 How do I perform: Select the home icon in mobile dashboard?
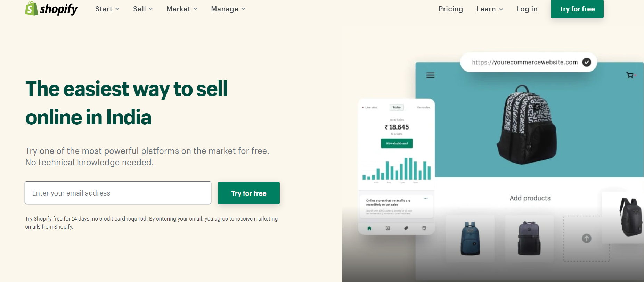point(369,228)
